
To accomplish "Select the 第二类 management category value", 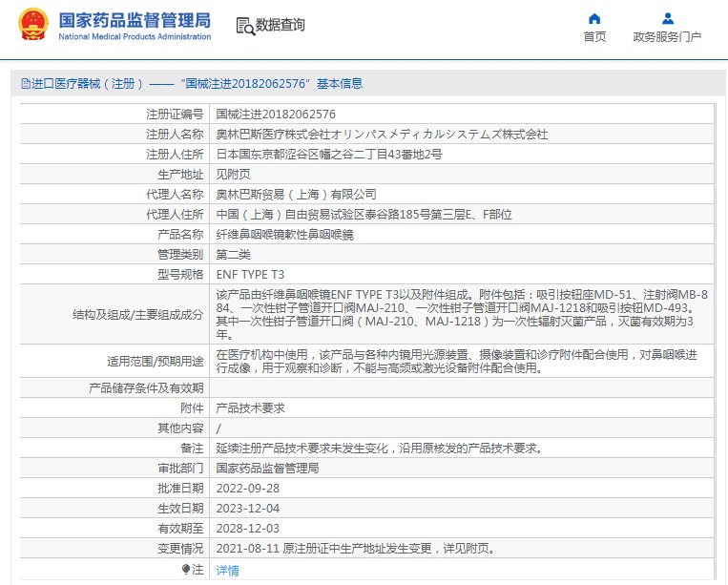I will [233, 255].
